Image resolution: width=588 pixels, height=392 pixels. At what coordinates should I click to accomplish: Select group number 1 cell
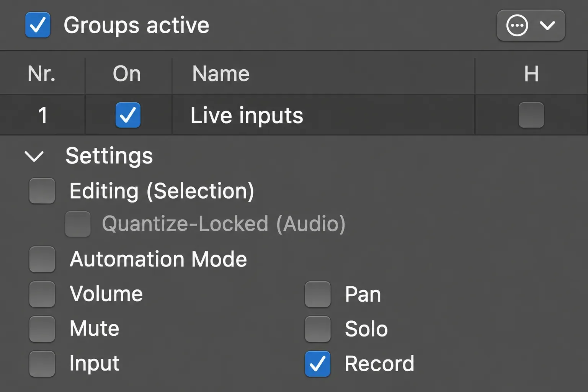click(x=42, y=115)
